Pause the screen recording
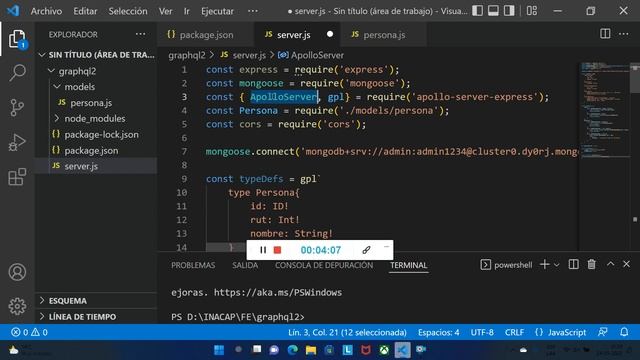 (x=263, y=250)
